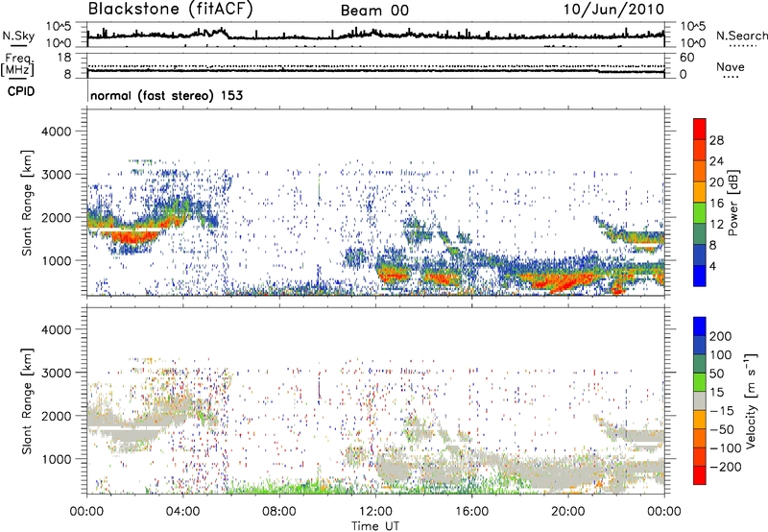Pick the gray segment of Velocity color bar
This screenshot has height=532, width=768.
(700, 400)
